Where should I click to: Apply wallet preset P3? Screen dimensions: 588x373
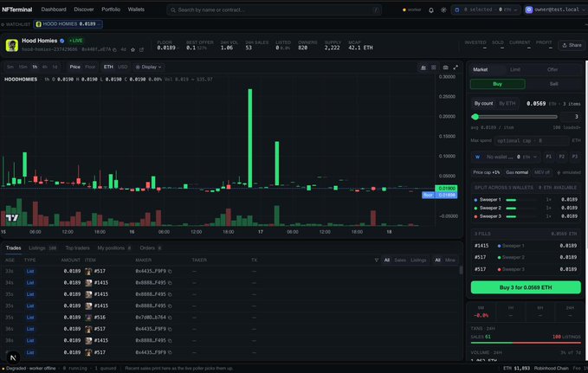(574, 157)
